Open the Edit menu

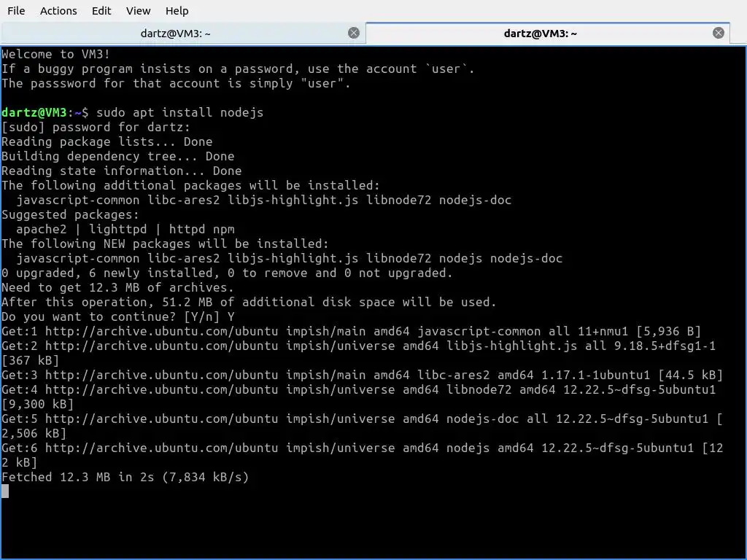(101, 10)
